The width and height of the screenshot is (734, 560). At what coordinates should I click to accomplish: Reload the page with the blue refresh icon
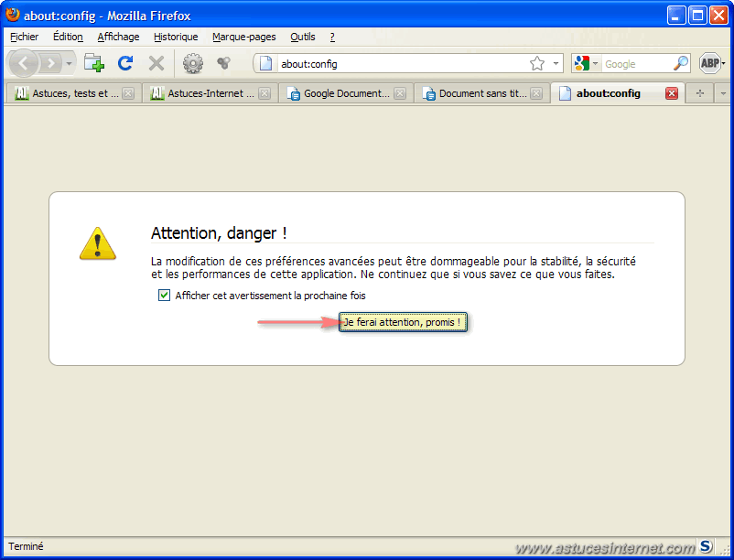(125, 63)
